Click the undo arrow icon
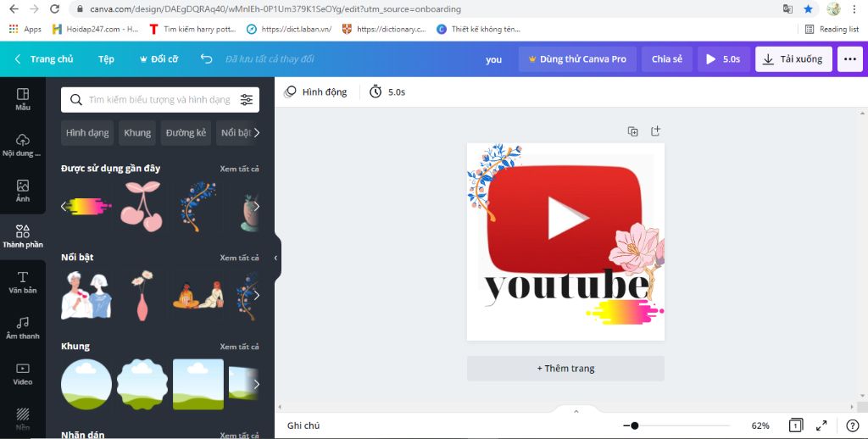The width and height of the screenshot is (868, 439). point(207,58)
